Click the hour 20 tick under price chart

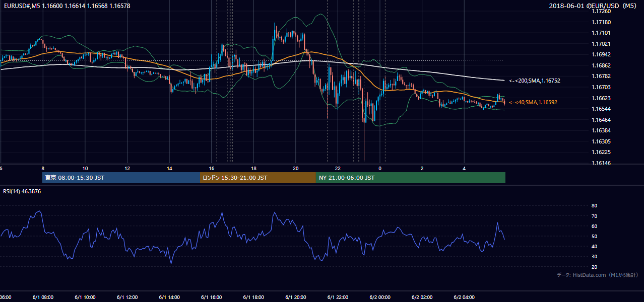coord(296,168)
